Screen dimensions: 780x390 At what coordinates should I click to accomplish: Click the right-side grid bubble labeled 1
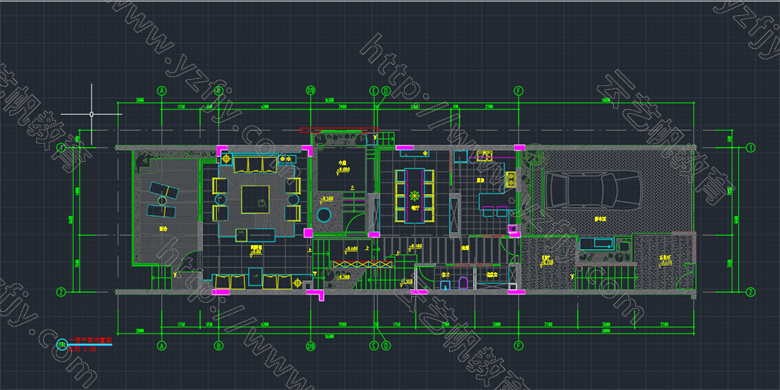point(750,148)
